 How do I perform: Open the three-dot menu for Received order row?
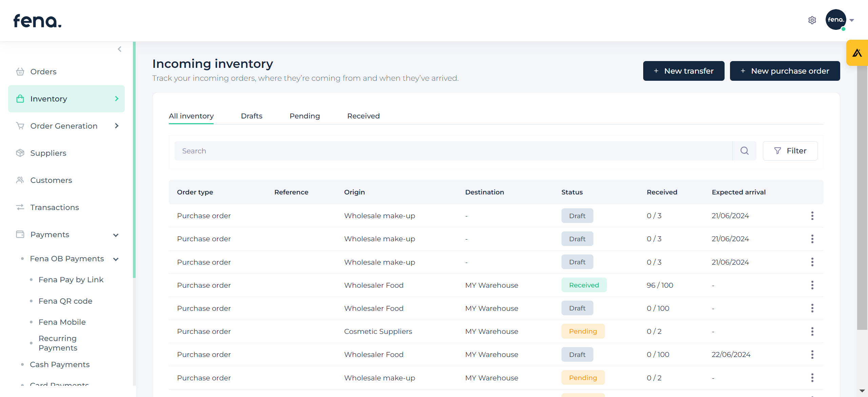tap(812, 285)
